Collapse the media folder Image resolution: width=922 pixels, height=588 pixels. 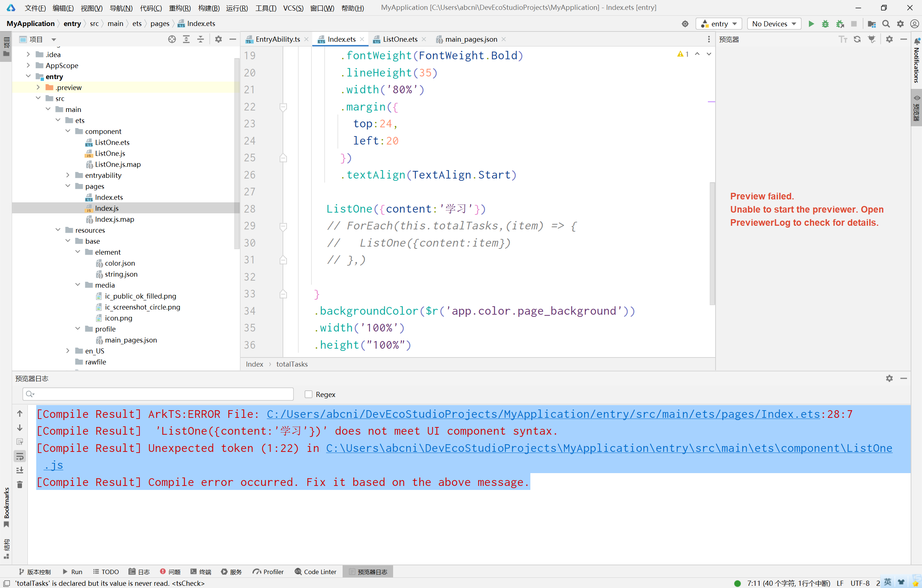pos(78,284)
